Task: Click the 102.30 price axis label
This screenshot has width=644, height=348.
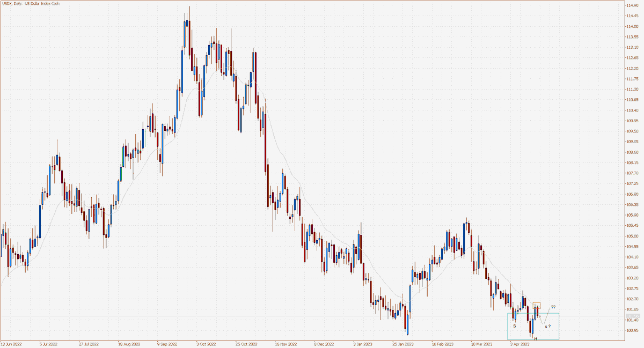Action: click(x=632, y=299)
